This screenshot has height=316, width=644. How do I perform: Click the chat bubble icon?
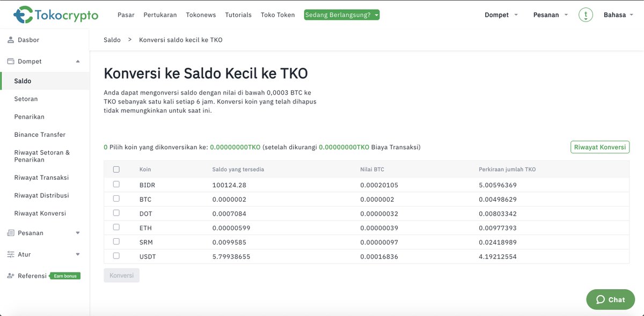pos(601,299)
